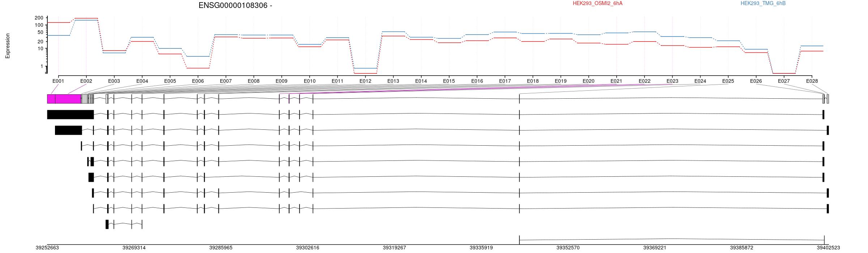Click genomic coordinate 39285965
This screenshot has width=868, height=253.
pyautogui.click(x=221, y=248)
